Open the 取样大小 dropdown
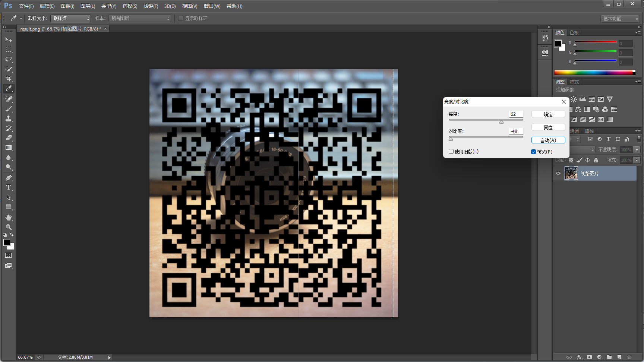The width and height of the screenshot is (644, 362). click(x=70, y=18)
